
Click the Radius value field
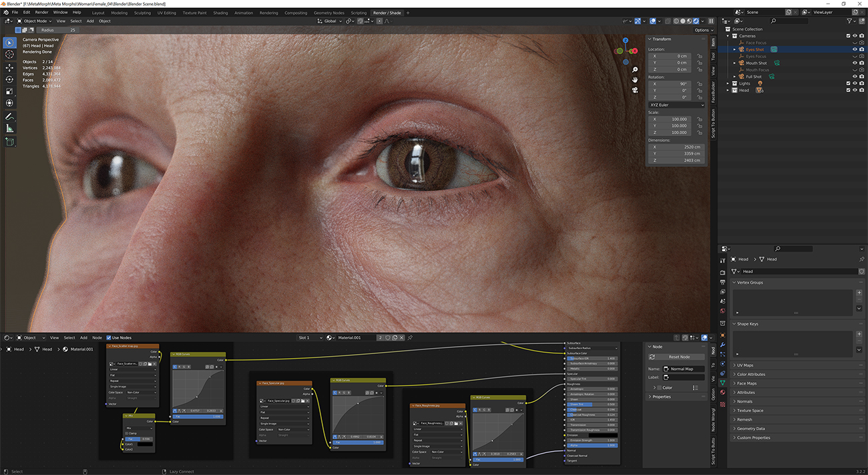point(58,30)
